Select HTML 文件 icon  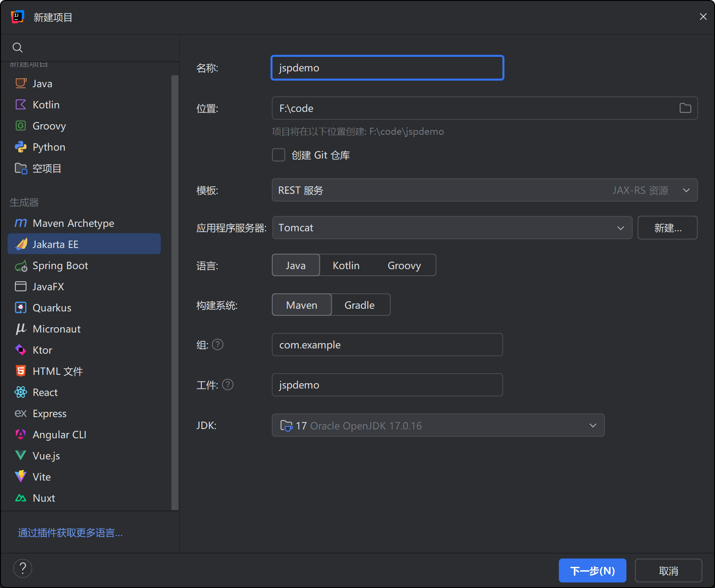(x=21, y=371)
